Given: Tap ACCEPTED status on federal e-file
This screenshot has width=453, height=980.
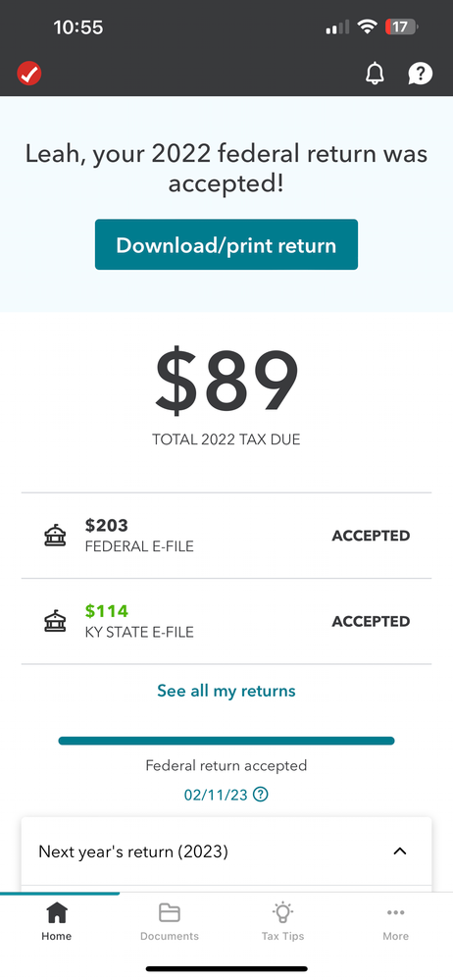Looking at the screenshot, I should [x=371, y=536].
